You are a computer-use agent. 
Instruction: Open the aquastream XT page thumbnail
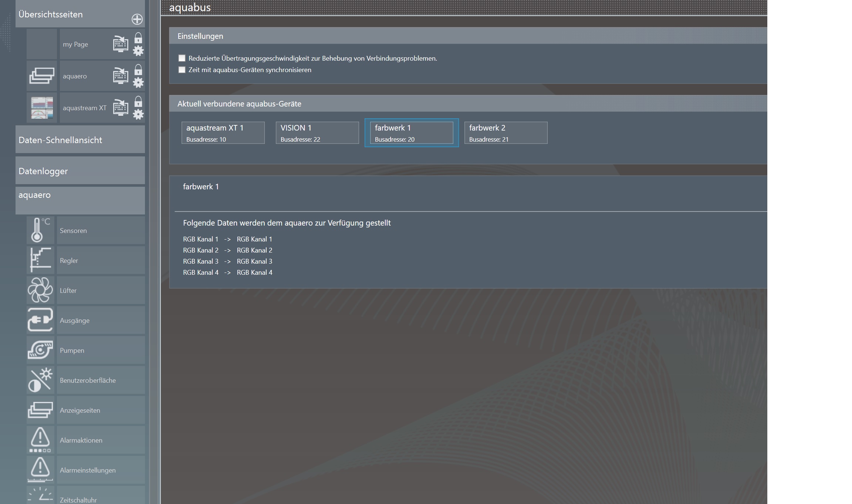pyautogui.click(x=41, y=108)
